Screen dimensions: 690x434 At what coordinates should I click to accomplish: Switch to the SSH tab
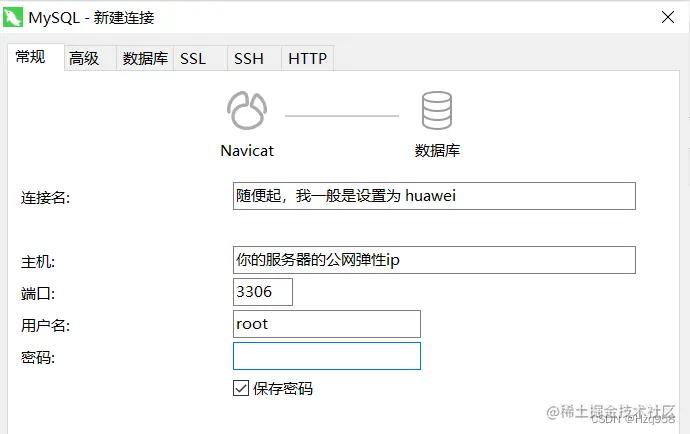pos(254,58)
